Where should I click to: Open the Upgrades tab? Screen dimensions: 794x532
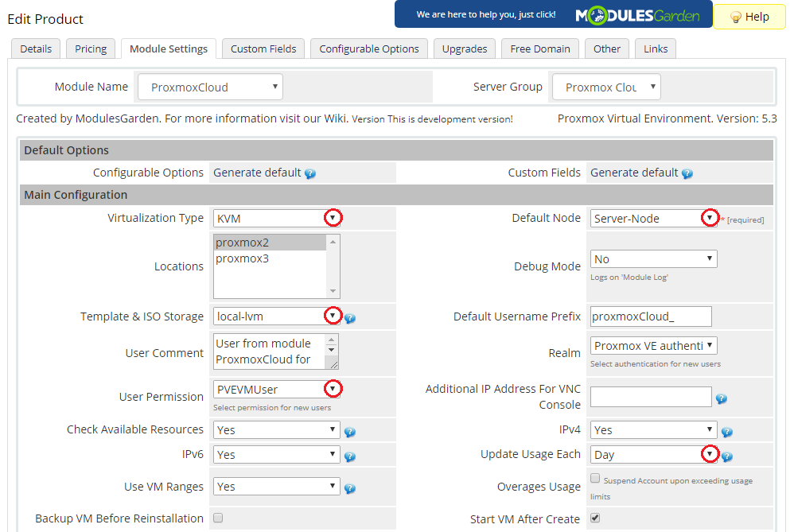coord(465,49)
